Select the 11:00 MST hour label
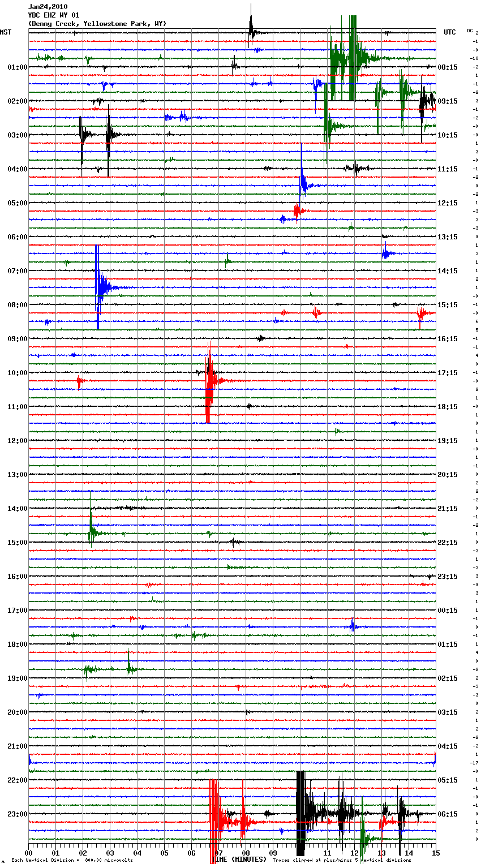Viewport: 481px width, 868px height. (x=18, y=407)
